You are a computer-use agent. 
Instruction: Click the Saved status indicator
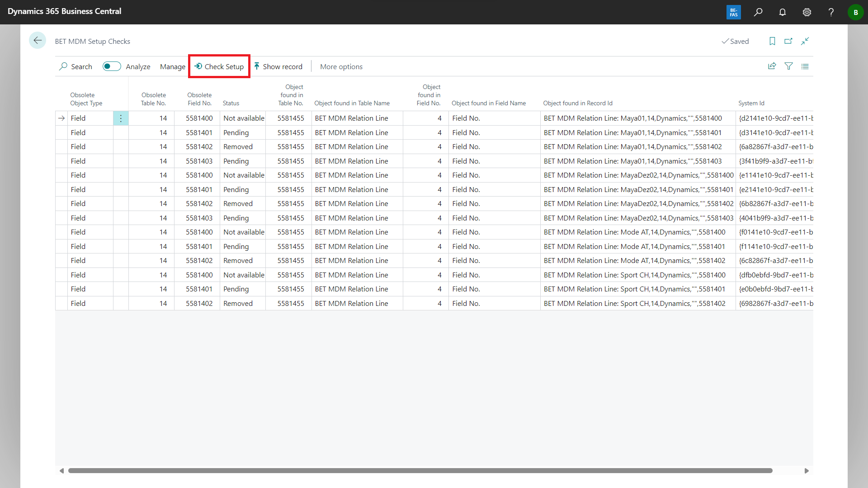coord(735,41)
